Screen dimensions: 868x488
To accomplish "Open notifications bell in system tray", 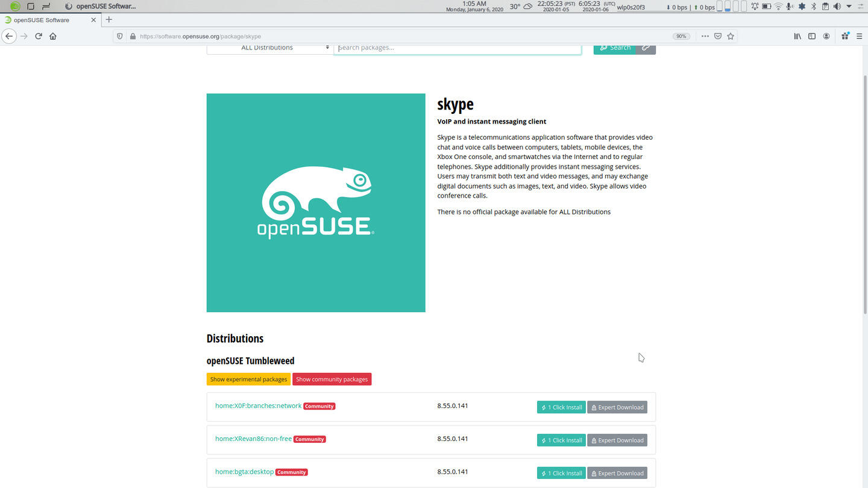I will point(755,7).
